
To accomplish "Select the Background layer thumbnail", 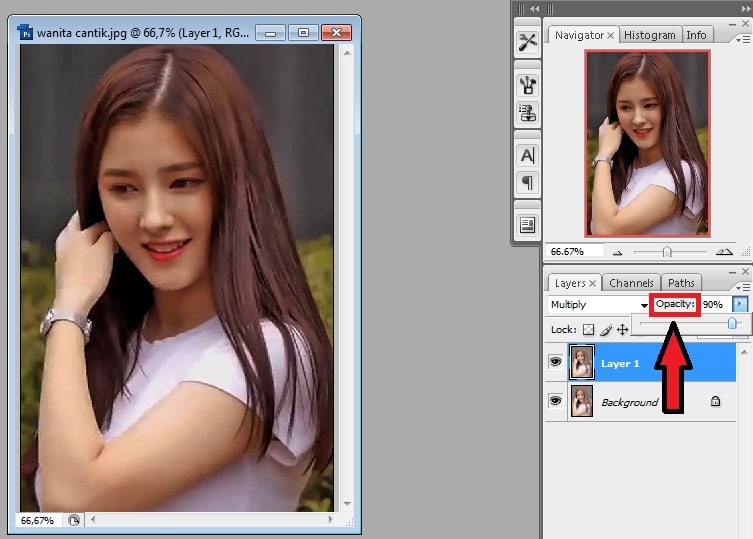I will tap(581, 401).
